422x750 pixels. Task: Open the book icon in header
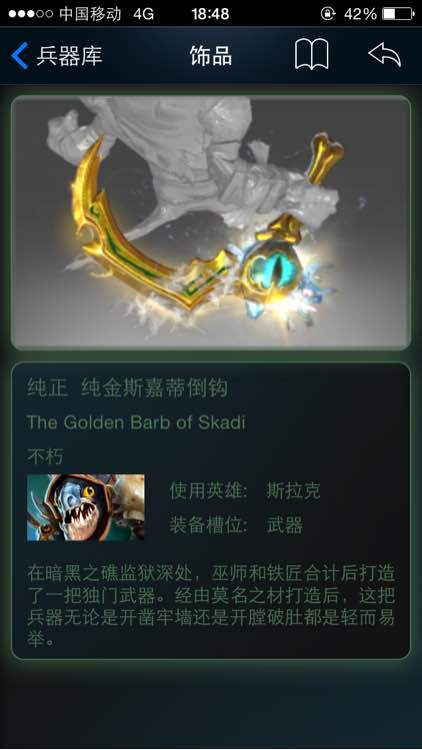coord(311,55)
